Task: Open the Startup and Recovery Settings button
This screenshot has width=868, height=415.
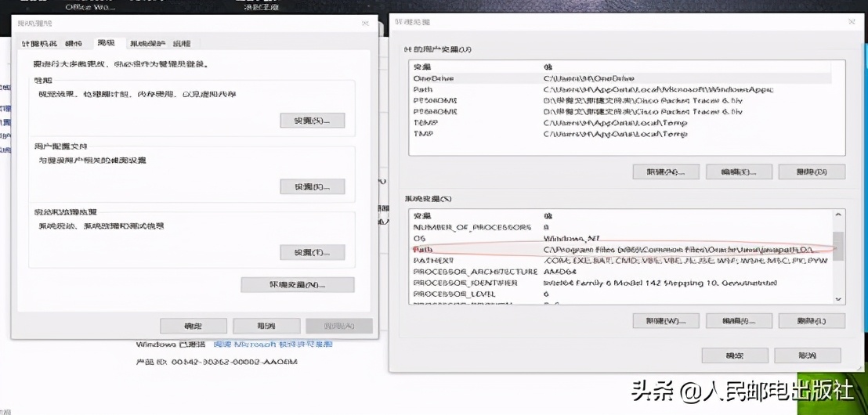Action: pos(313,253)
